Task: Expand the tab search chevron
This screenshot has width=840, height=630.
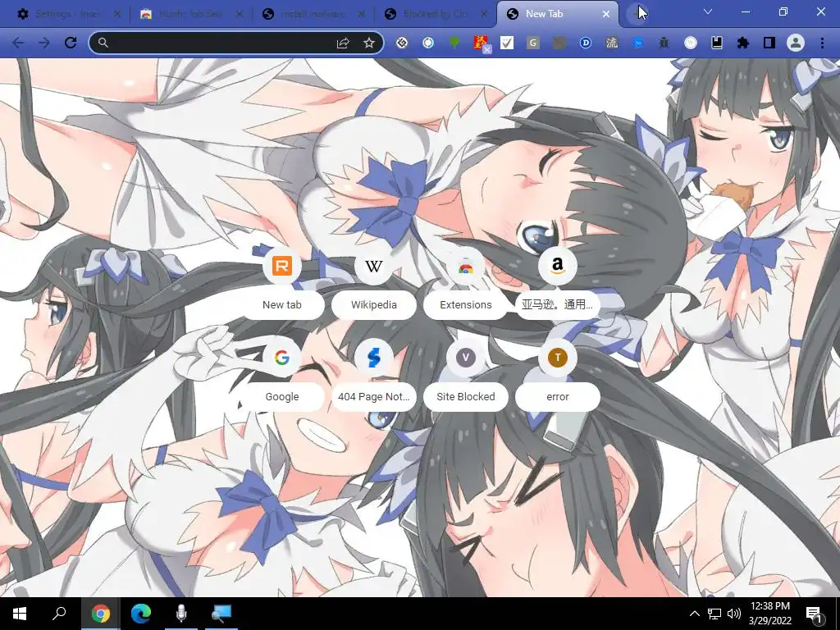Action: tap(708, 11)
